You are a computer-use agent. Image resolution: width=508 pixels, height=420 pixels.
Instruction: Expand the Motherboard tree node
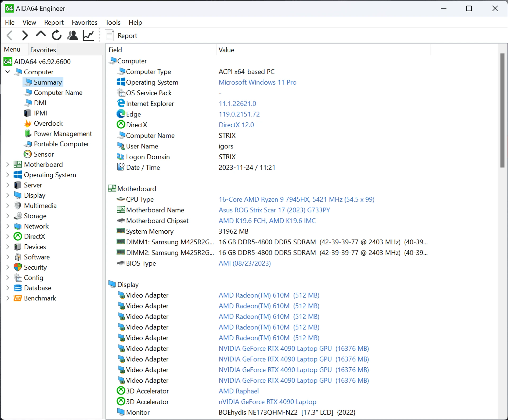click(8, 165)
